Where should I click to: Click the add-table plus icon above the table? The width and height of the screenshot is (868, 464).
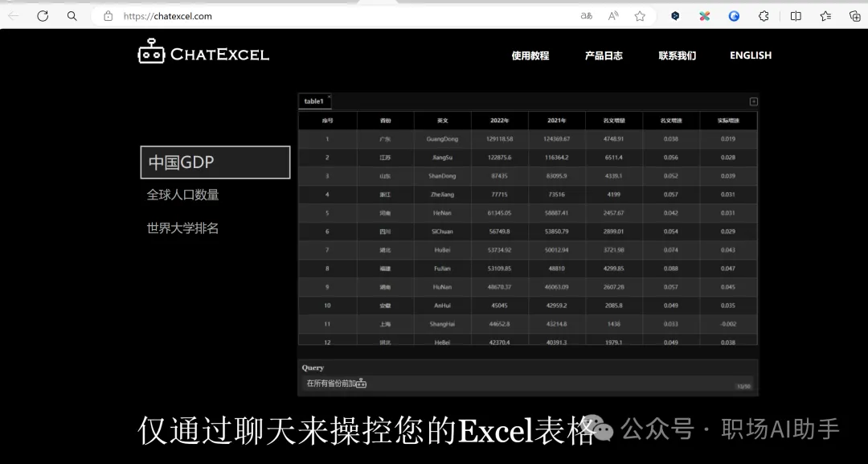click(x=753, y=101)
